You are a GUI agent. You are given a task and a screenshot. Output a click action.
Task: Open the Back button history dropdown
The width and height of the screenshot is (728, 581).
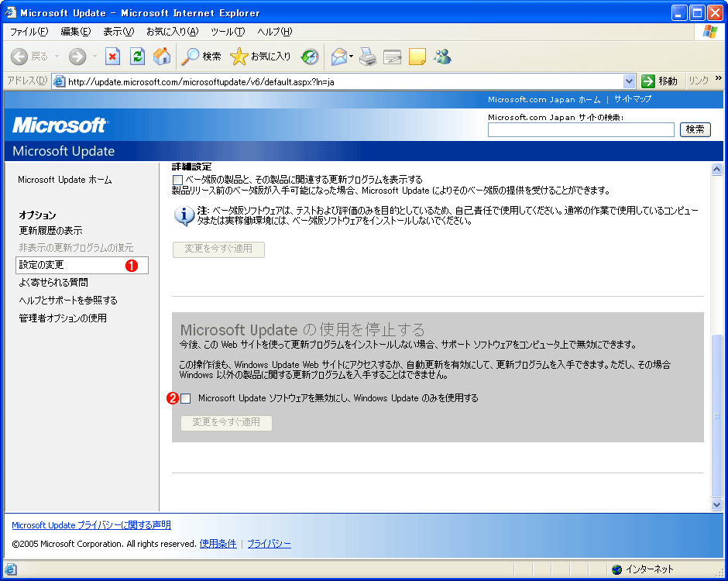pos(57,57)
